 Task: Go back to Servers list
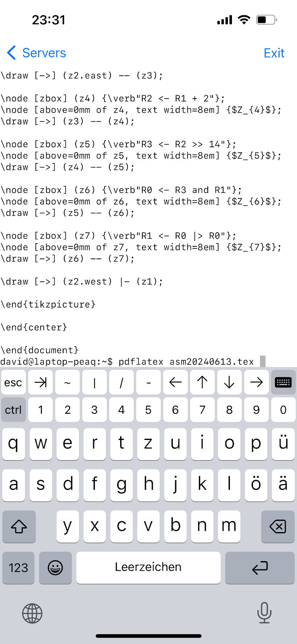[x=37, y=53]
